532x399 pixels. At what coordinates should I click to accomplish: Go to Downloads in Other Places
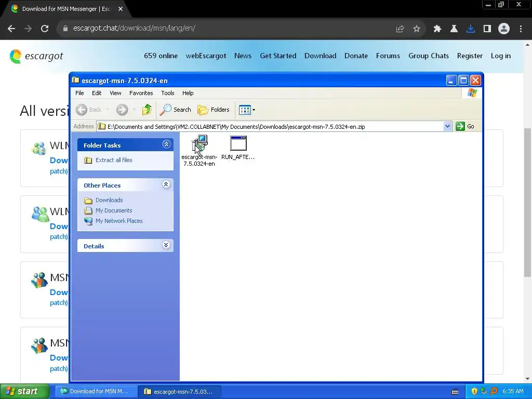tap(103, 200)
